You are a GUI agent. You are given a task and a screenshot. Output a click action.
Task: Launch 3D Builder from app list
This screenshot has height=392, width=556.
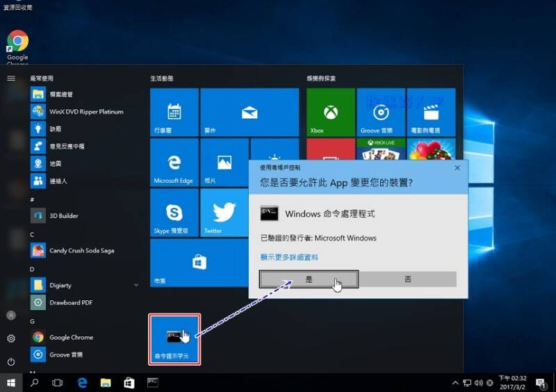(x=85, y=215)
